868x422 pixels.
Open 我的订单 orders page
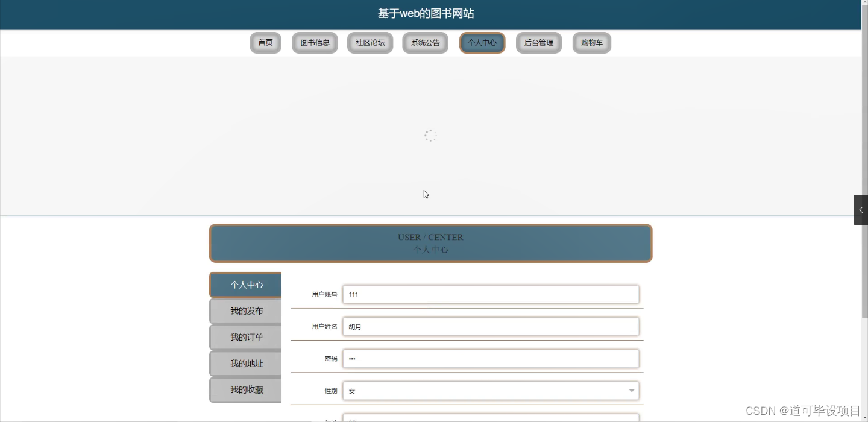tap(245, 337)
